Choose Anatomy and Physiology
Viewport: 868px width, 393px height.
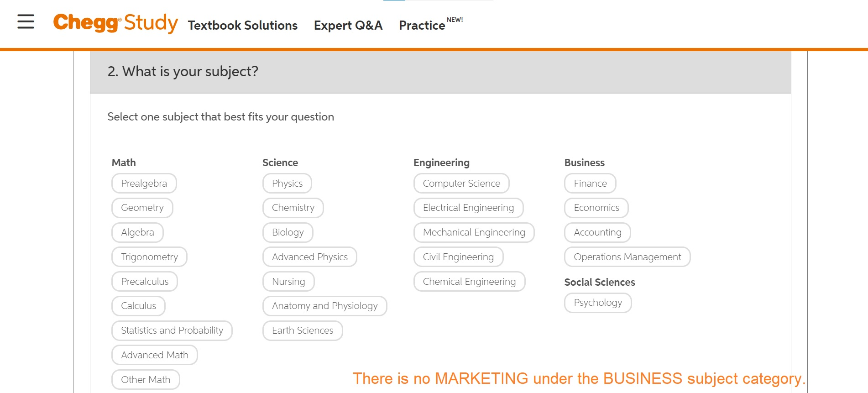tap(324, 306)
